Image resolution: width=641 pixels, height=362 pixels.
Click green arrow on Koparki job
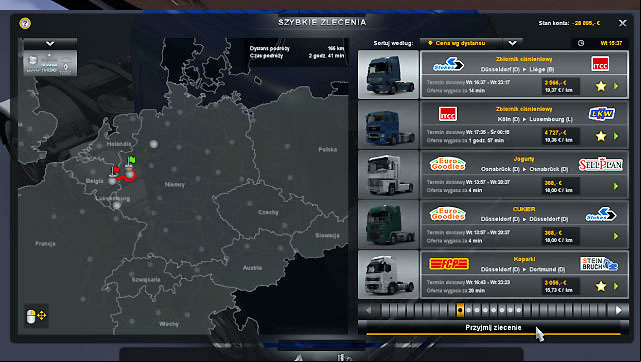(x=616, y=286)
